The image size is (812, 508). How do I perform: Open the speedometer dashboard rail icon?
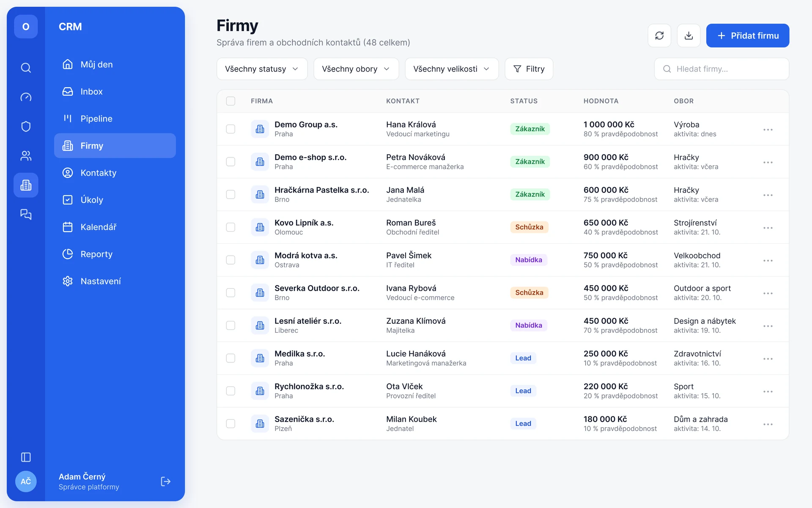tap(26, 97)
